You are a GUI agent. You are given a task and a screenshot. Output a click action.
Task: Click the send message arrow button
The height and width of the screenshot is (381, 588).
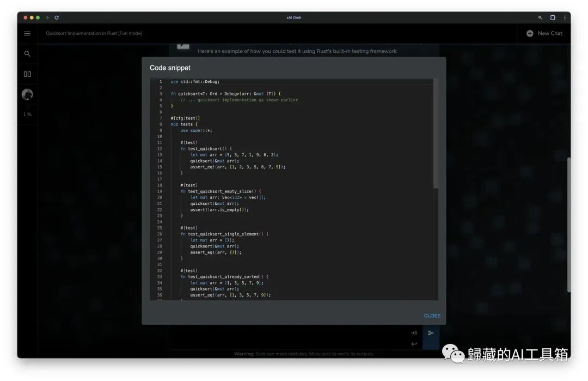431,333
